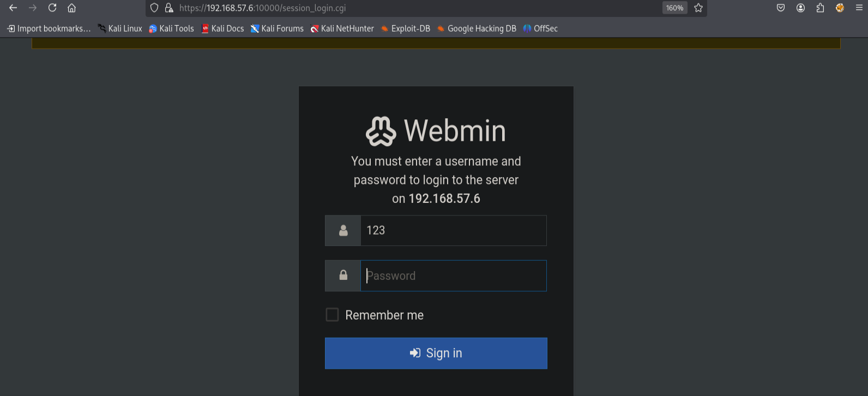Open the extensions puzzle icon
This screenshot has width=868, height=396.
[820, 8]
